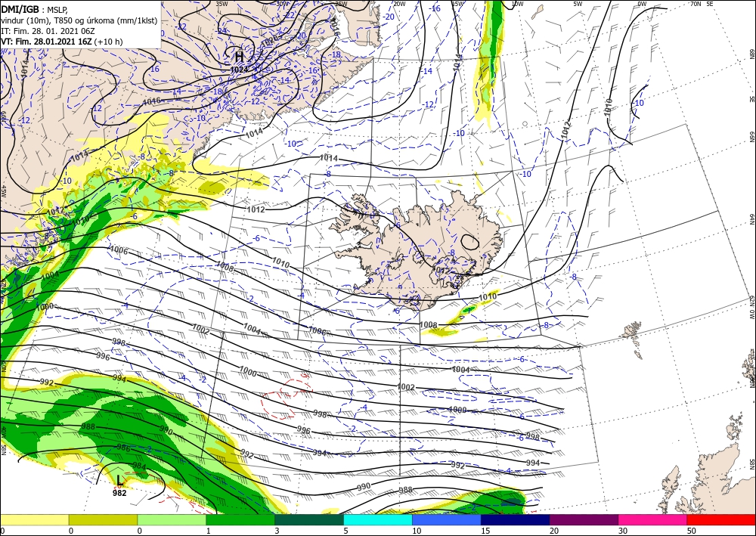Click the legend value 15
This screenshot has width=756, height=536.
pos(485,531)
